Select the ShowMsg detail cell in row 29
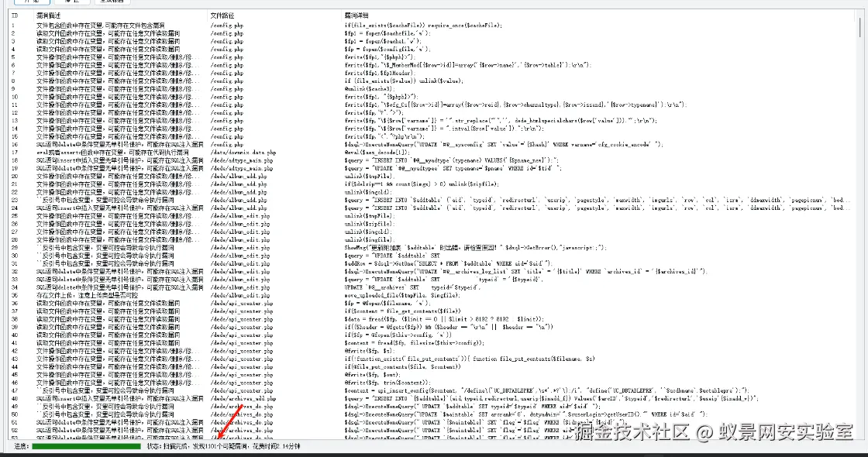The width and height of the screenshot is (868, 457). click(476, 248)
